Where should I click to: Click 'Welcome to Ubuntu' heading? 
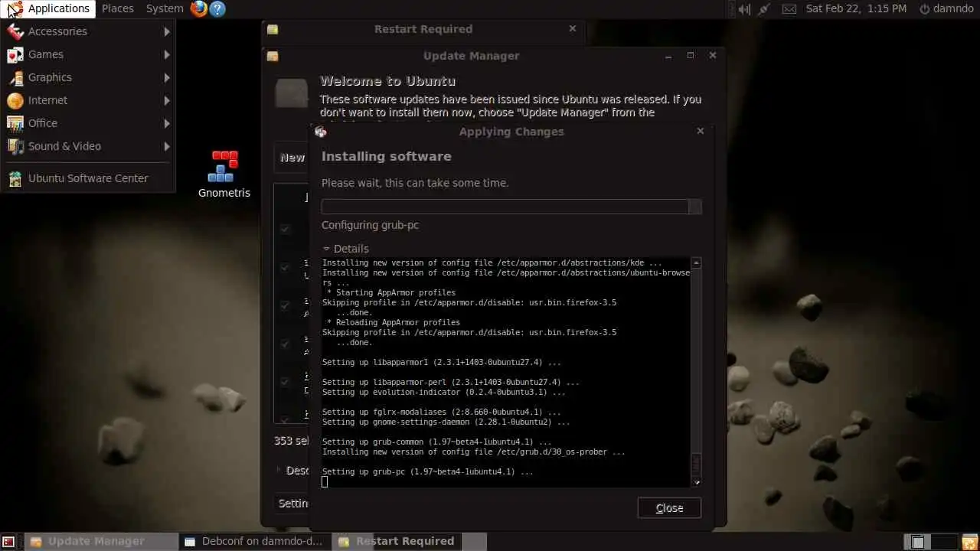tap(387, 81)
